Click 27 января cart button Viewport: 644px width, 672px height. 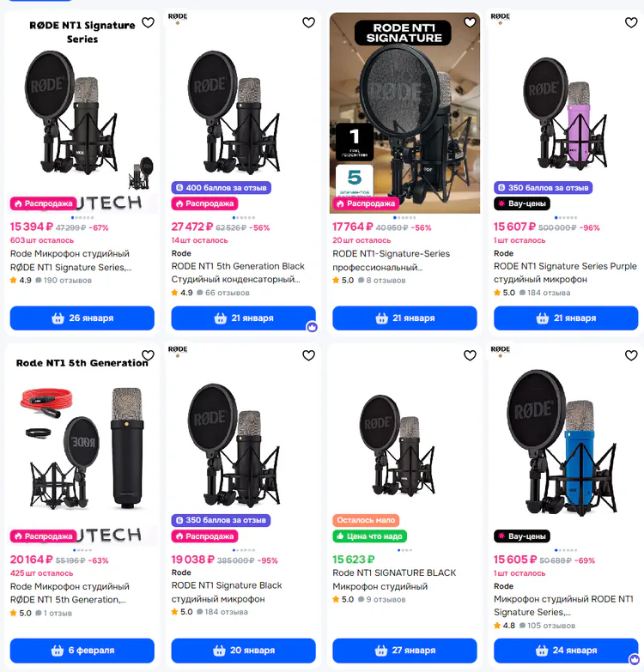coord(404,651)
